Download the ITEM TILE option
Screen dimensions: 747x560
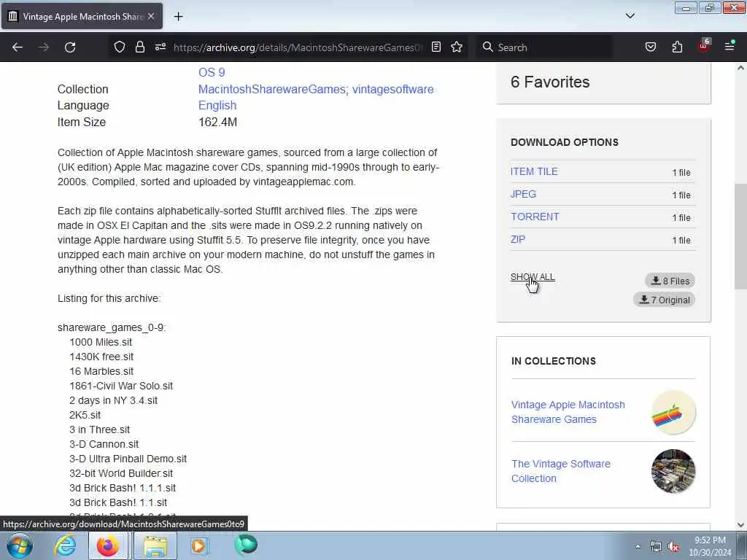click(x=534, y=171)
